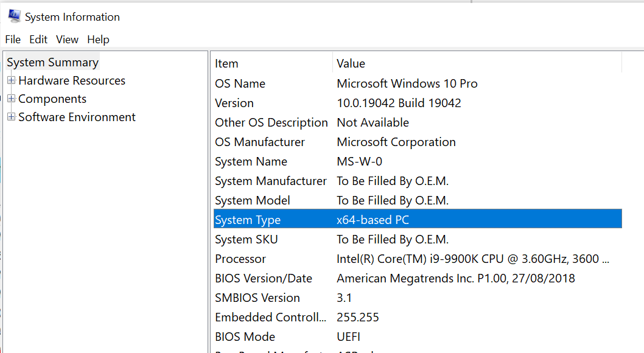Select the BIOS Version/Date row label
644x353 pixels.
(264, 278)
